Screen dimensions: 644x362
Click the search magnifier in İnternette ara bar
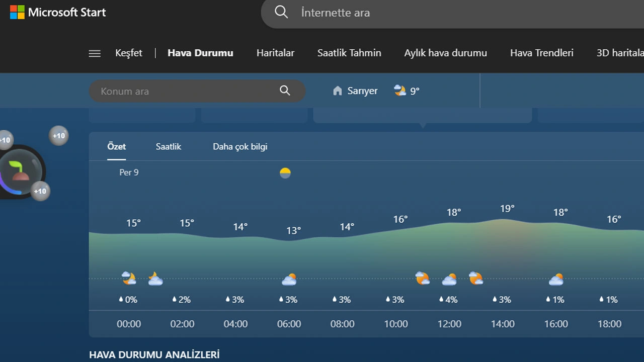click(x=281, y=13)
